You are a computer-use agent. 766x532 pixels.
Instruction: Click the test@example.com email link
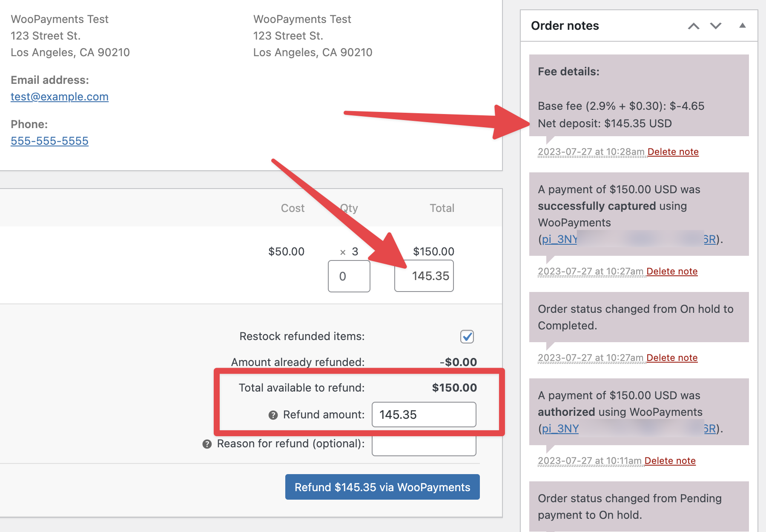(x=60, y=97)
